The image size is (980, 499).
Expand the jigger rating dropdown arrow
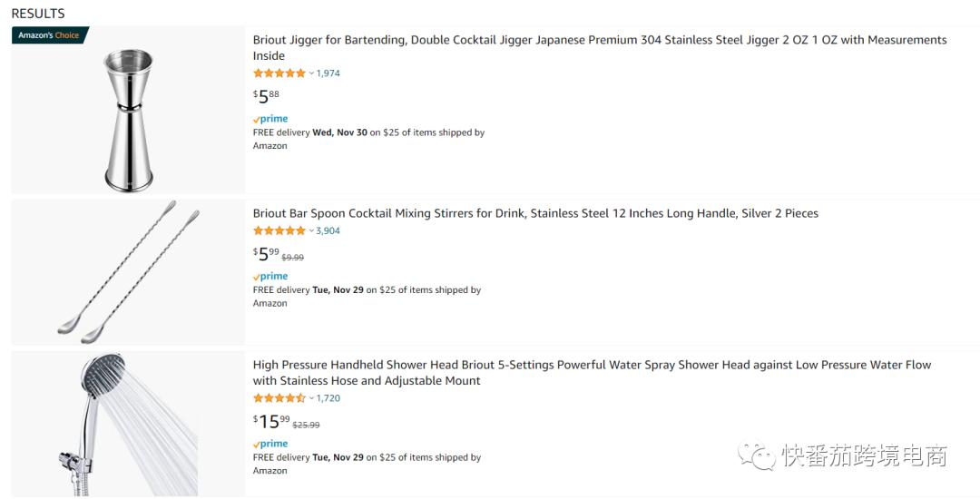pyautogui.click(x=311, y=73)
